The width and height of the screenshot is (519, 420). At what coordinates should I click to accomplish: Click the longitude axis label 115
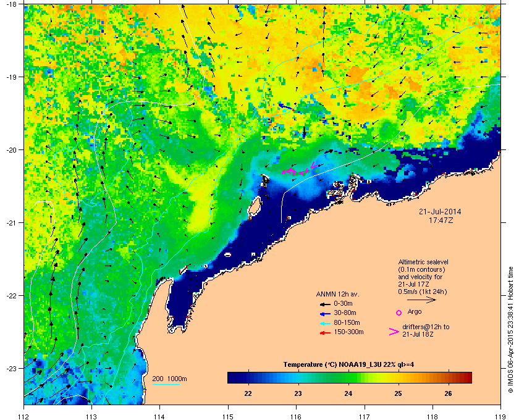[x=228, y=417]
